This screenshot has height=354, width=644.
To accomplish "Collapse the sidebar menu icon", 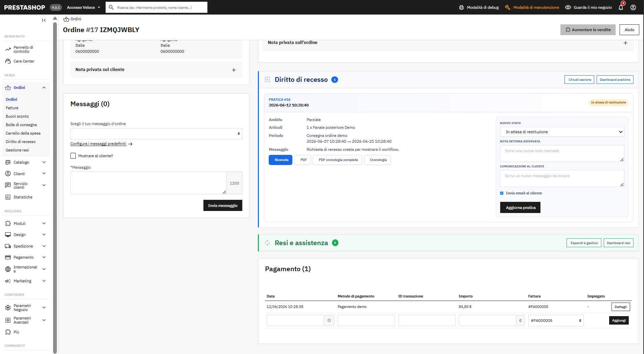I will 44,20.
